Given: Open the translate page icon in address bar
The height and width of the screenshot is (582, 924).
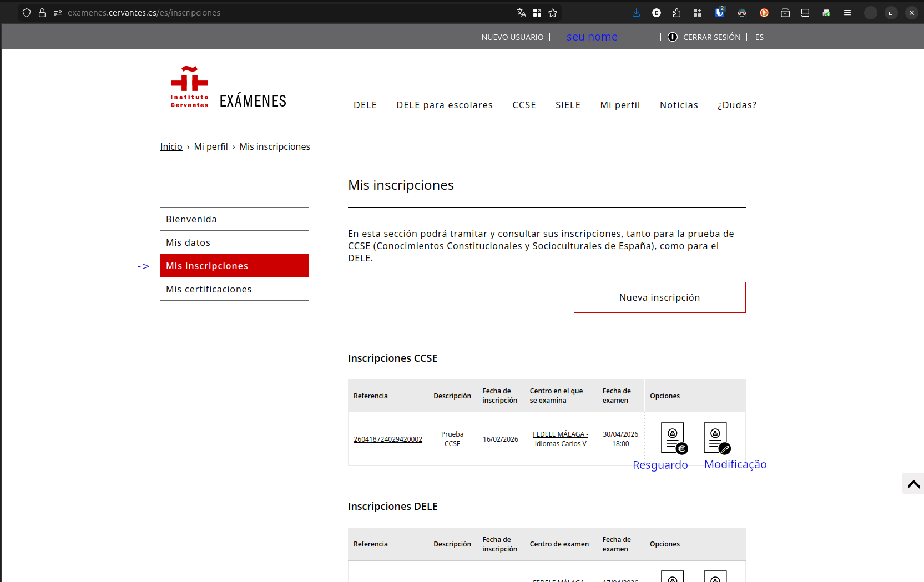Looking at the screenshot, I should tap(521, 12).
